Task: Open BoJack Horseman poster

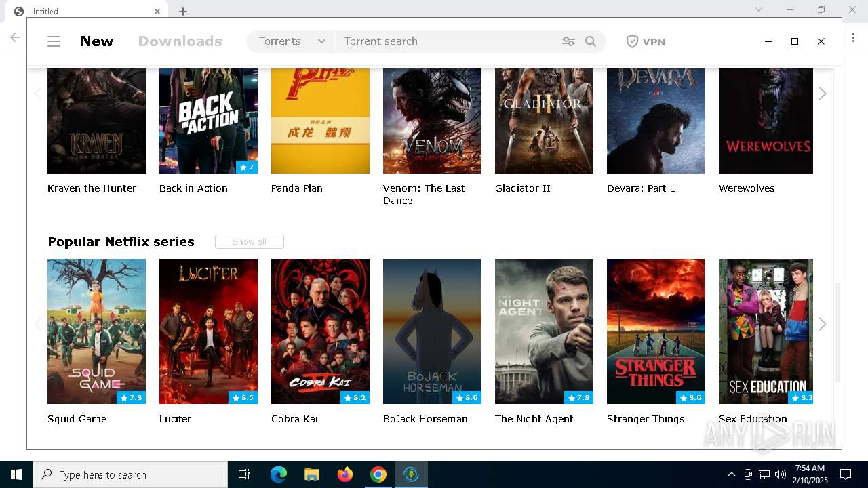Action: [432, 331]
